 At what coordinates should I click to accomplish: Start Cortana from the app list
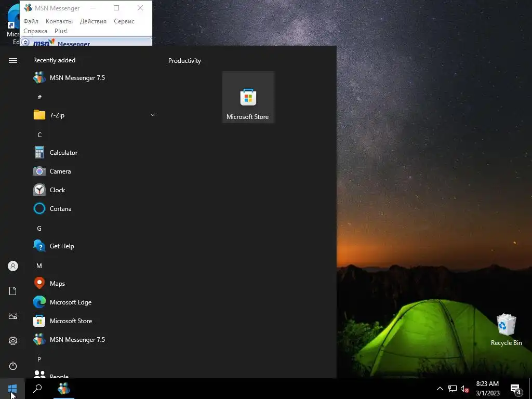pyautogui.click(x=95, y=209)
